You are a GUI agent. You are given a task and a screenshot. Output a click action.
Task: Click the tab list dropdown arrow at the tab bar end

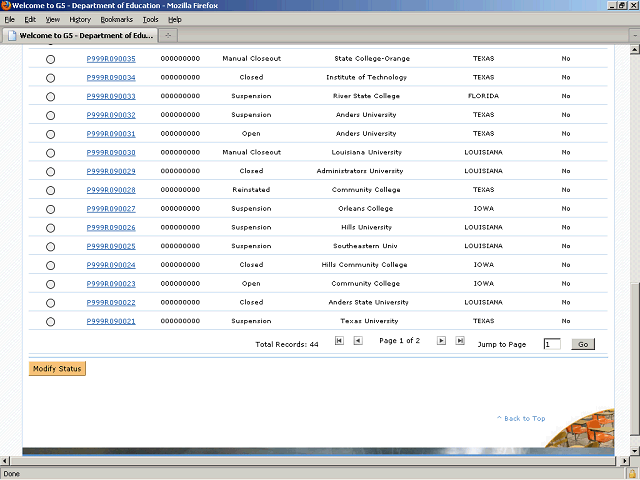coord(635,36)
